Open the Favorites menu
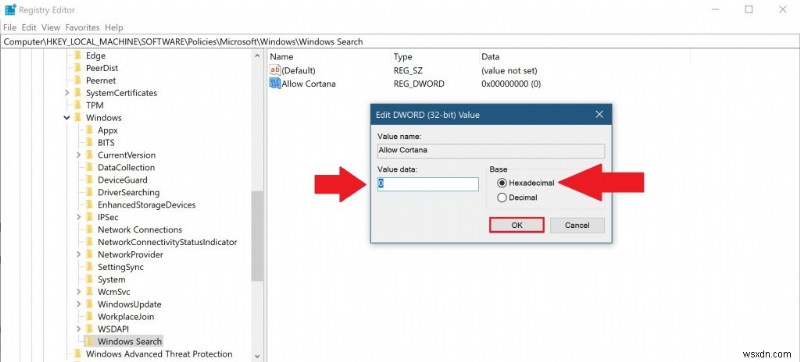800x362 pixels. (82, 28)
